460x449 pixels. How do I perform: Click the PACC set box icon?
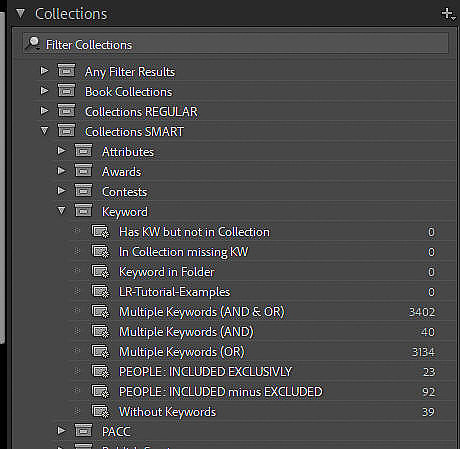pos(83,430)
